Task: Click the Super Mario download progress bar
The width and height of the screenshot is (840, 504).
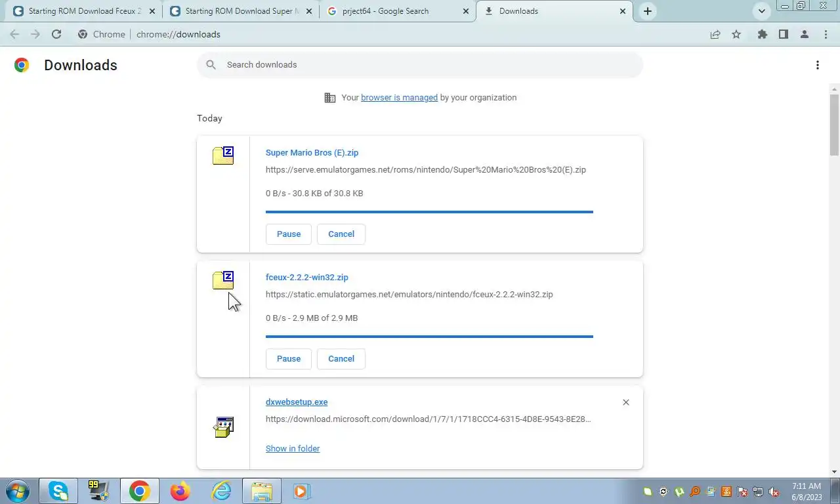Action: tap(429, 212)
